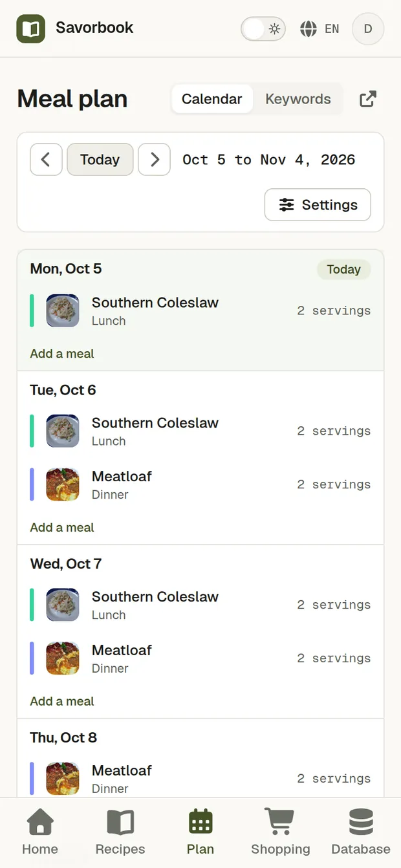Toggle the light/dark theme switch
The image size is (401, 868).
(x=263, y=28)
